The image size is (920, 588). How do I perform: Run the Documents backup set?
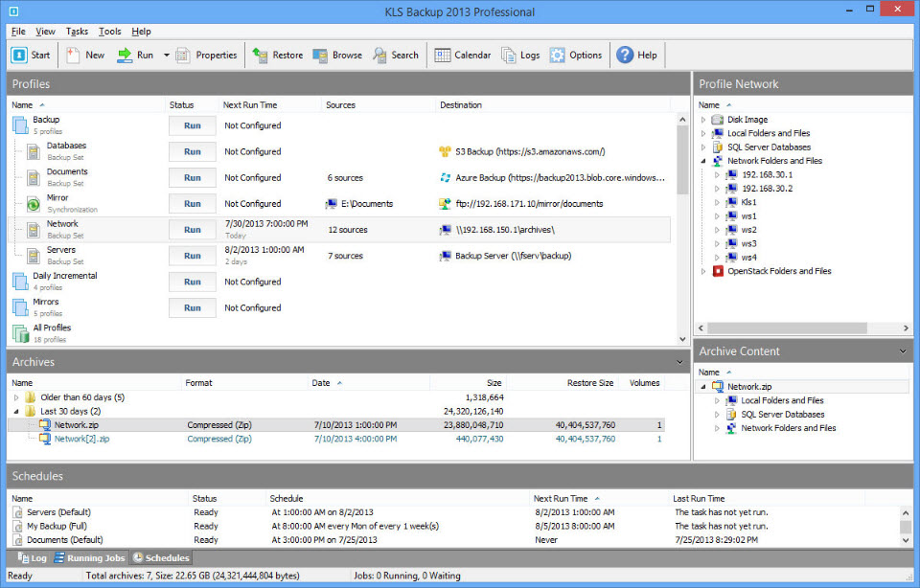[x=192, y=177]
